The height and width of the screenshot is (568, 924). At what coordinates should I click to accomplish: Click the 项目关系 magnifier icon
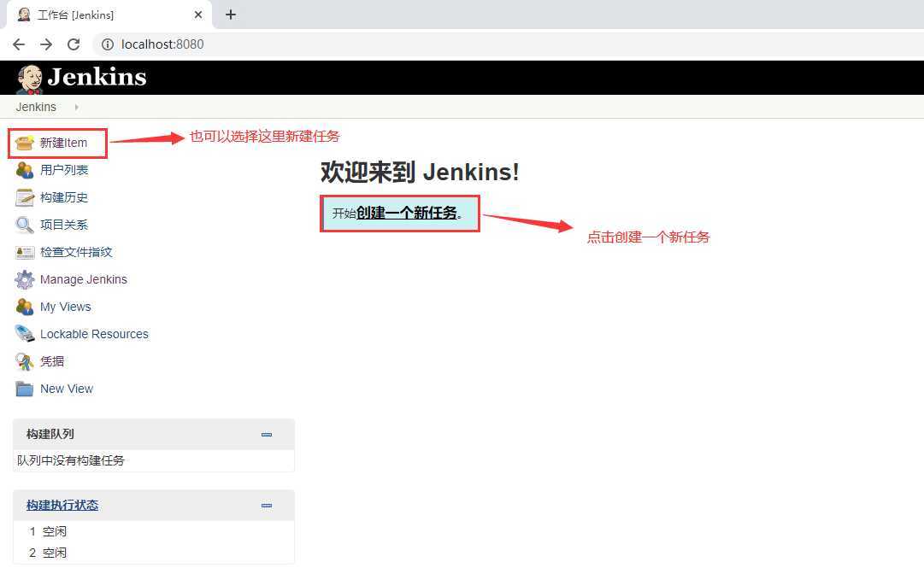click(24, 225)
